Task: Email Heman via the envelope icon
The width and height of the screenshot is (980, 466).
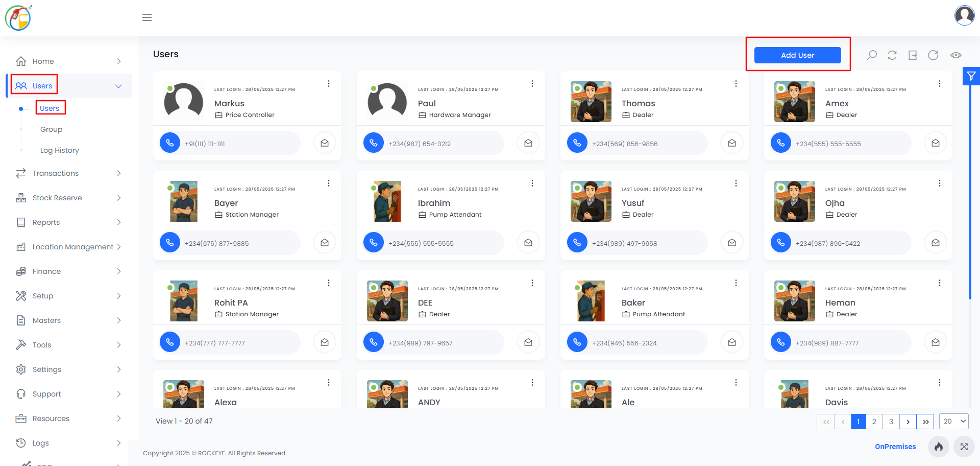Action: (936, 342)
